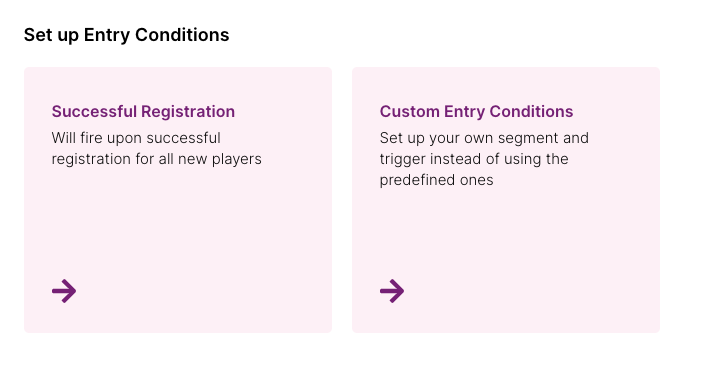Click the 'registration for all new players' text line
The height and width of the screenshot is (366, 702).
[x=157, y=159]
